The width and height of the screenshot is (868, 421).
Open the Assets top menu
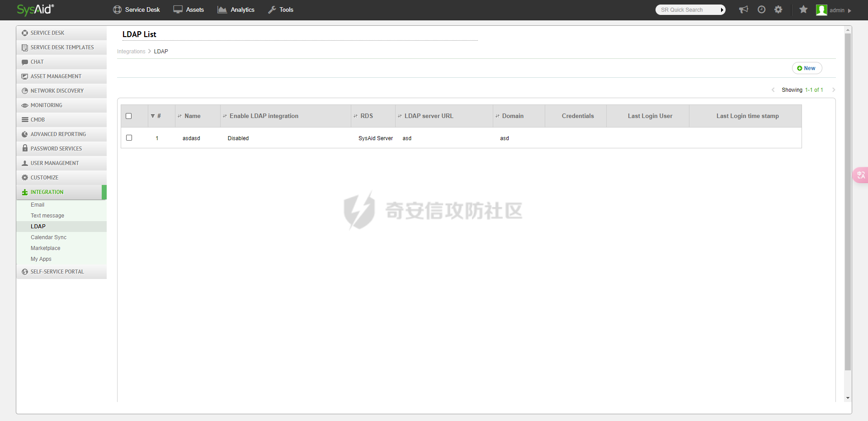point(189,9)
